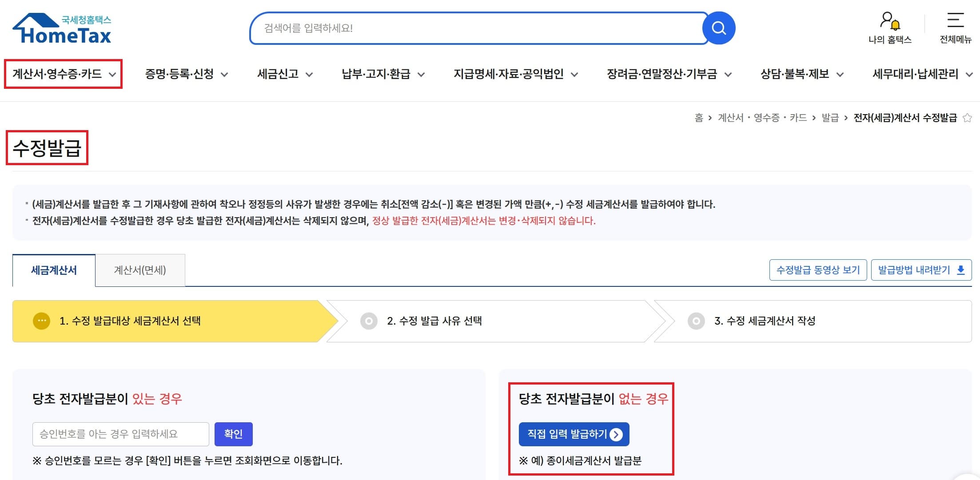
Task: Click the search magnifier icon
Action: [x=718, y=28]
